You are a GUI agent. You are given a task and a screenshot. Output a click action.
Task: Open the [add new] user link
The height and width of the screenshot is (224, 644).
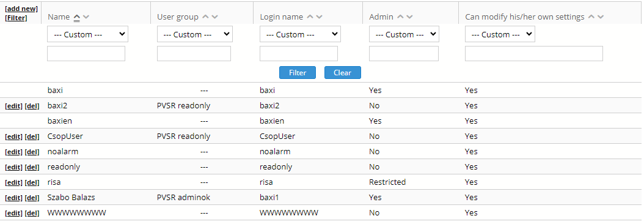pyautogui.click(x=21, y=9)
